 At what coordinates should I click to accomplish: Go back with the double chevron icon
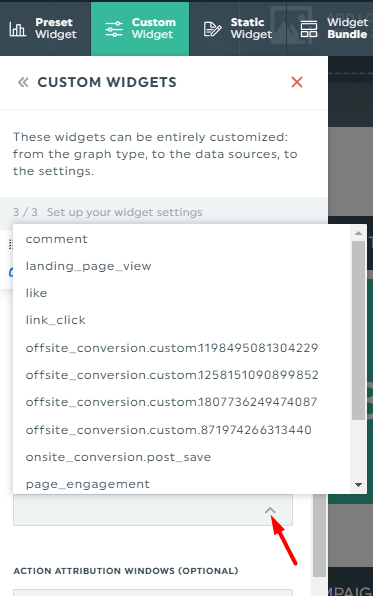23,82
